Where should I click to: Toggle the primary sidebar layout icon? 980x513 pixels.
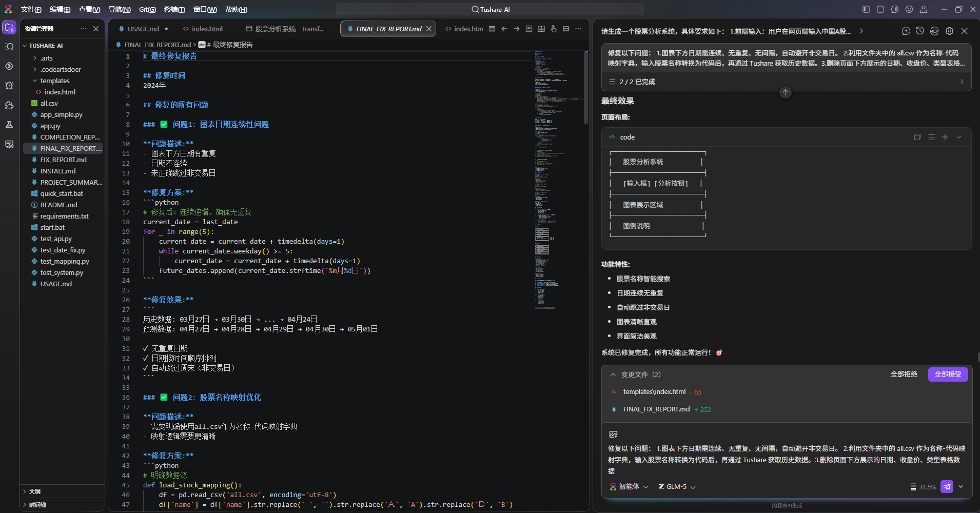(866, 9)
